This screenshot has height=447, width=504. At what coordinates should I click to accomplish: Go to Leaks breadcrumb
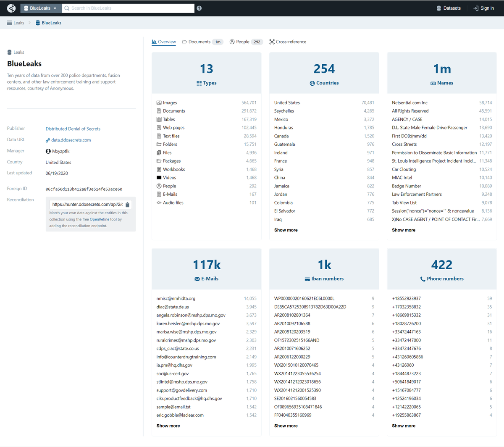click(16, 23)
